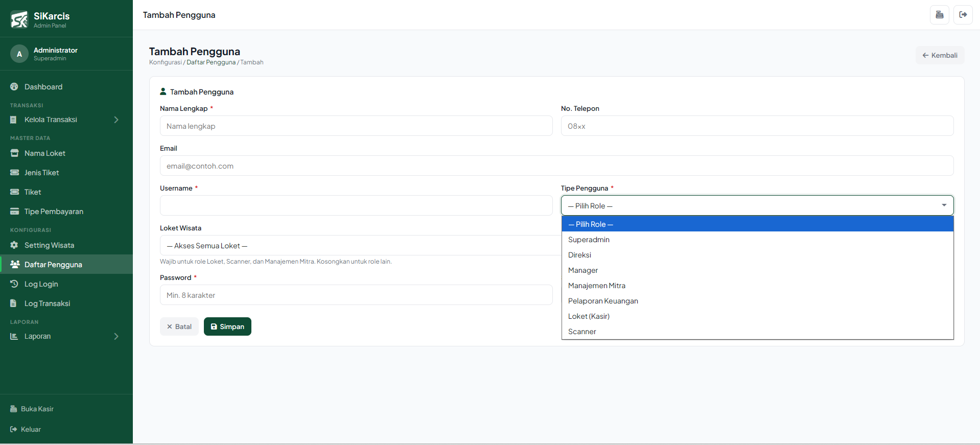Open Nama Loket menu item
Image resolution: width=980 pixels, height=445 pixels.
click(x=66, y=153)
